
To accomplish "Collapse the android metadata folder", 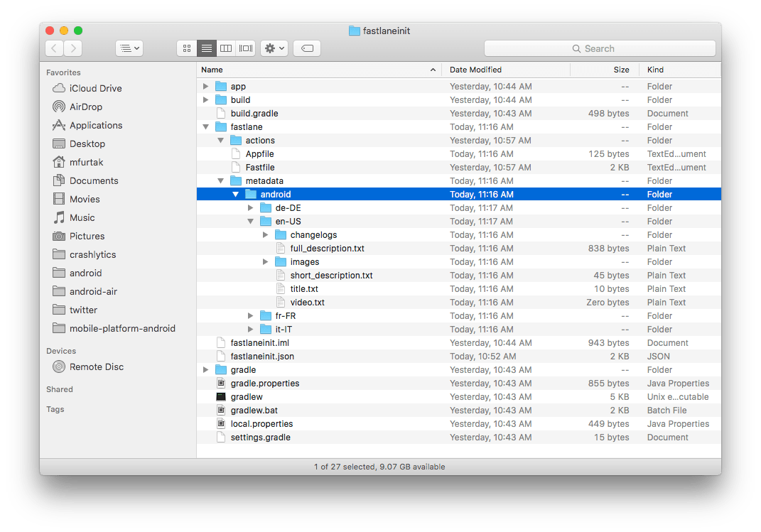I will pyautogui.click(x=235, y=194).
